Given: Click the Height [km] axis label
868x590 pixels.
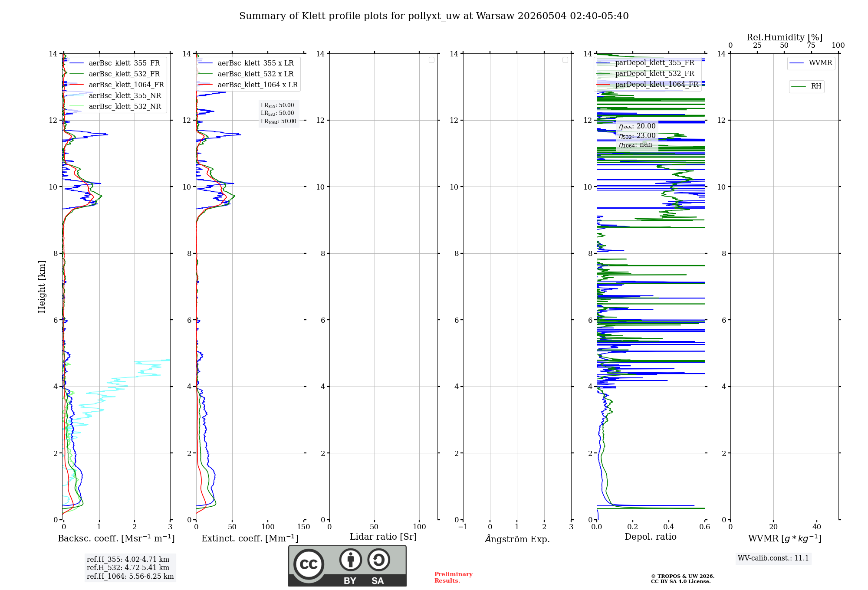Looking at the screenshot, I should click(x=42, y=287).
